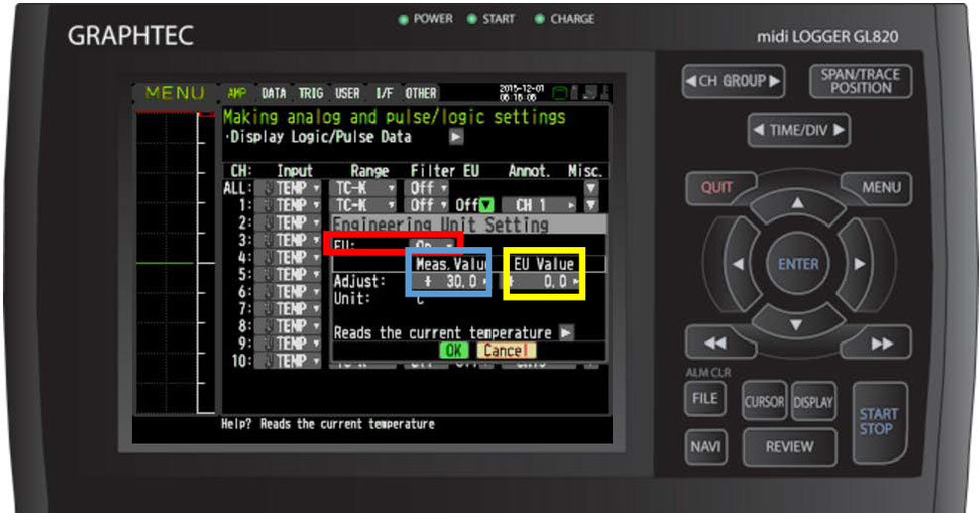Open the EU Value 0.0 field
This screenshot has height=513, width=980.
pos(544,282)
